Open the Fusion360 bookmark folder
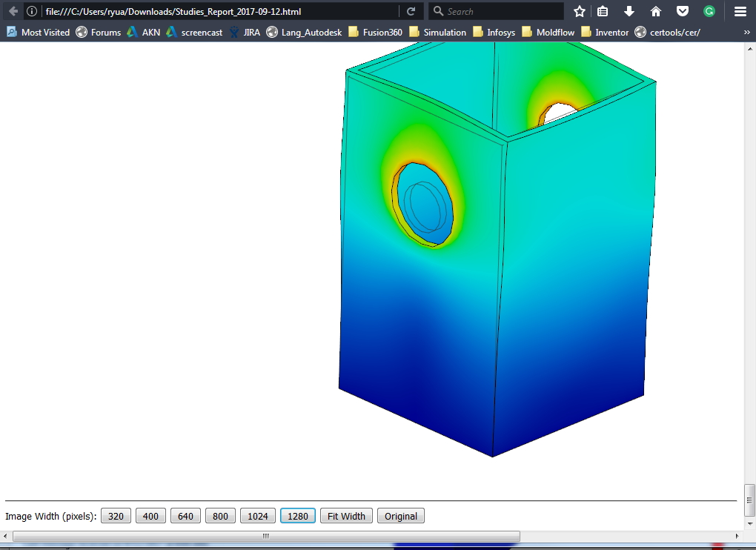Viewport: 756px width, 550px height. tap(375, 33)
